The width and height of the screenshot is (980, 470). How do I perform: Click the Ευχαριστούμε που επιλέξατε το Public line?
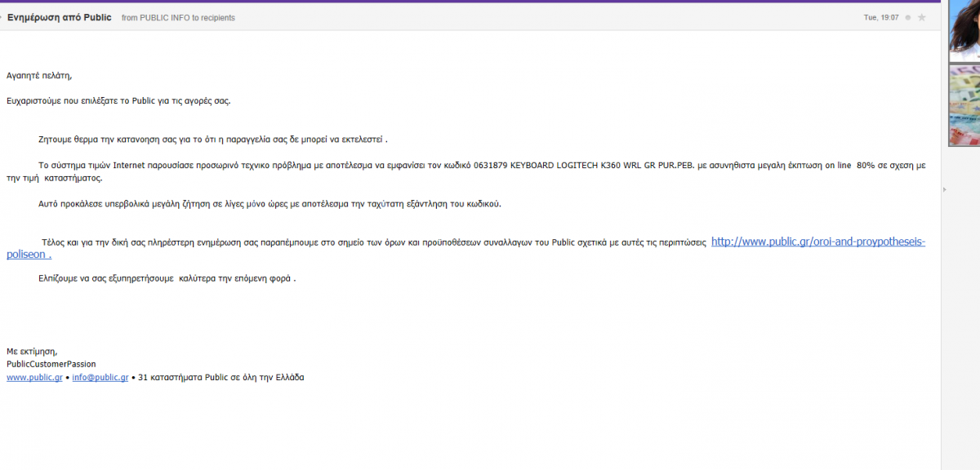pos(118,101)
